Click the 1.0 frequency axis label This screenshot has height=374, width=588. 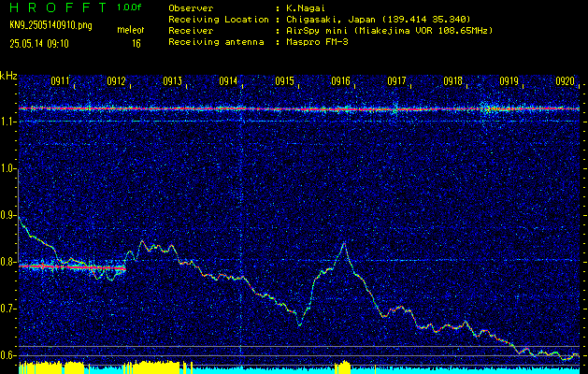(x=9, y=169)
